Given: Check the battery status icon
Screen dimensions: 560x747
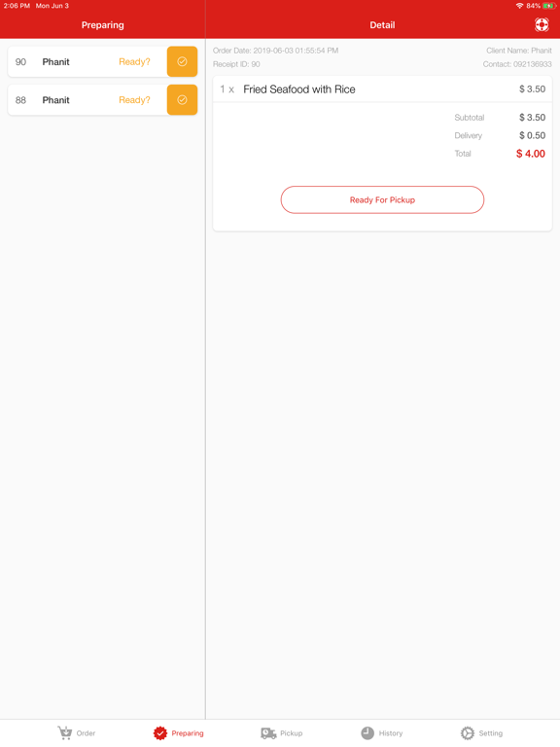Looking at the screenshot, I should (549, 6).
